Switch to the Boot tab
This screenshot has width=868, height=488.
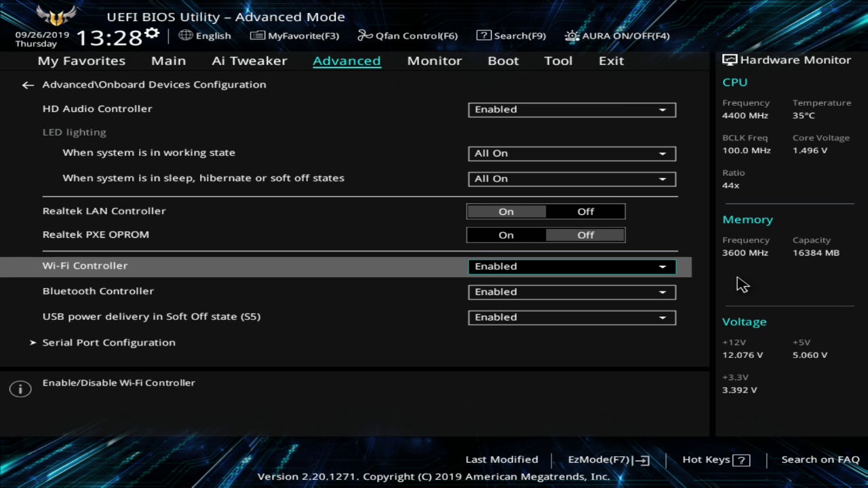click(x=503, y=60)
